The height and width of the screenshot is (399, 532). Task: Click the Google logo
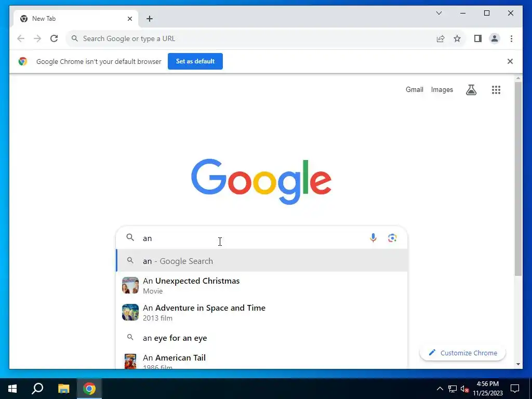[261, 181]
